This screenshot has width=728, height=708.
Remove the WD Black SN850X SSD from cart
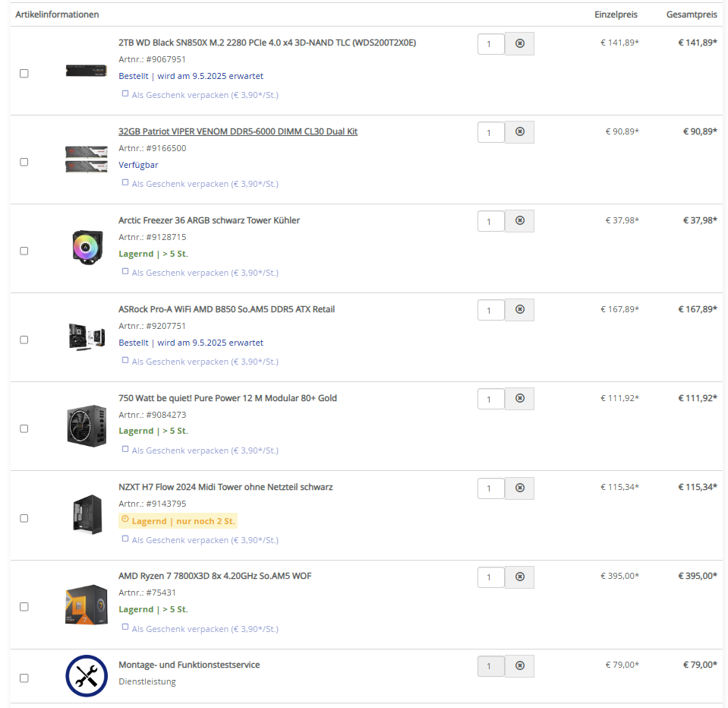(x=519, y=43)
